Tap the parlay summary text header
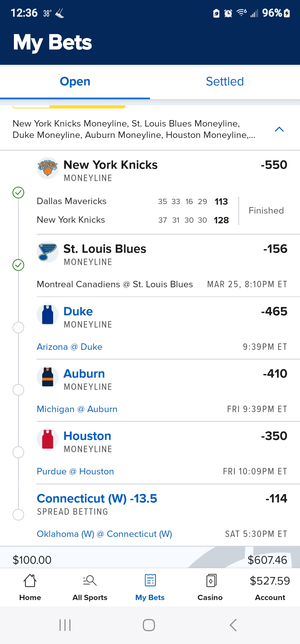Screen dimensions: 300x644 coord(133,129)
